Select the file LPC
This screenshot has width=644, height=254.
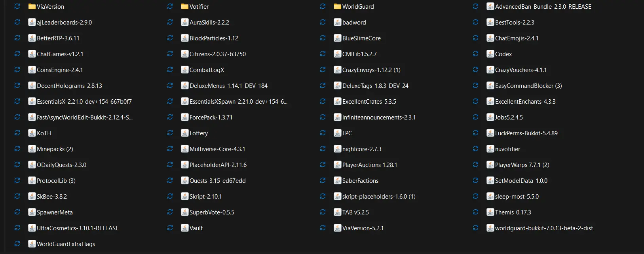click(x=347, y=133)
